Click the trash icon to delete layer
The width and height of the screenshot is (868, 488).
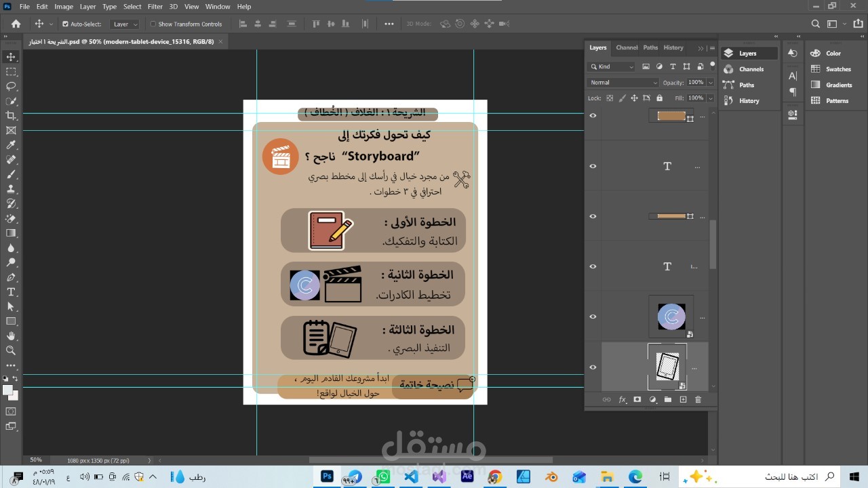[x=698, y=400]
